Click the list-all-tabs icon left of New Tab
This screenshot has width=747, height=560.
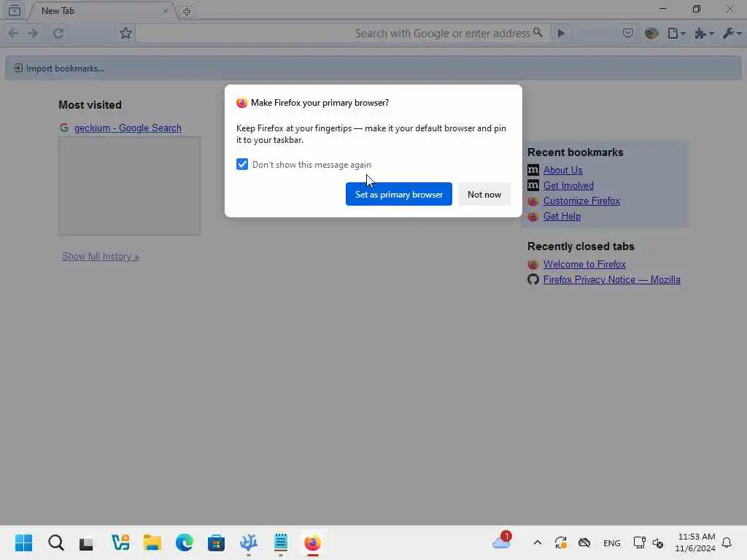point(15,10)
